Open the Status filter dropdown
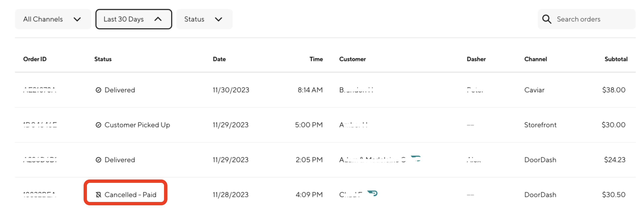Screen dimensions: 644x208 click(204, 19)
